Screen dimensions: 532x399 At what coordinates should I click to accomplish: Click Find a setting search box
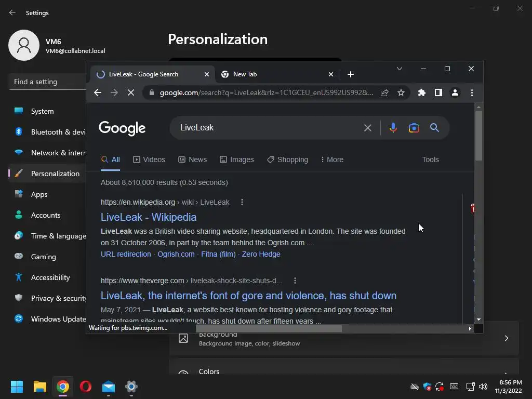pos(47,82)
